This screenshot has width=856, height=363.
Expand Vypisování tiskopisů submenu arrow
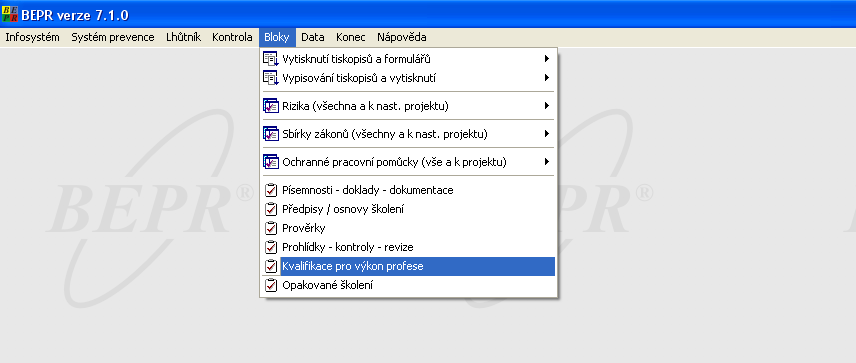[x=546, y=78]
